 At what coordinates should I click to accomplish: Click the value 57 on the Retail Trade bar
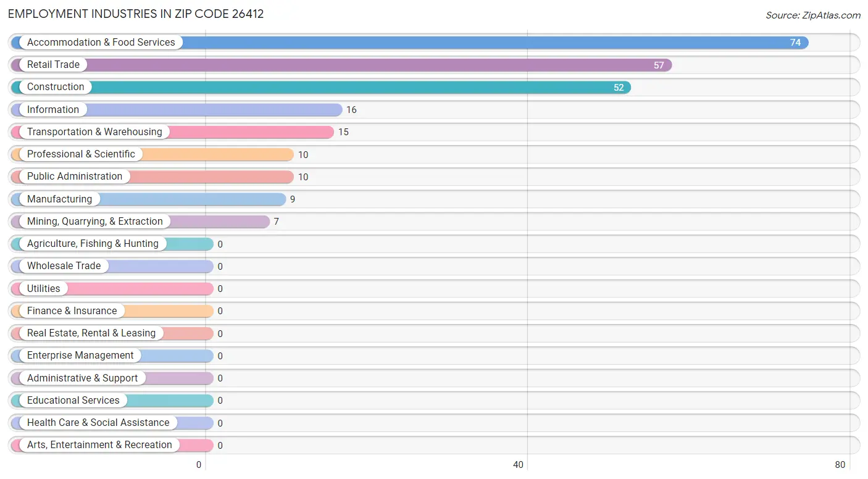[x=659, y=65]
